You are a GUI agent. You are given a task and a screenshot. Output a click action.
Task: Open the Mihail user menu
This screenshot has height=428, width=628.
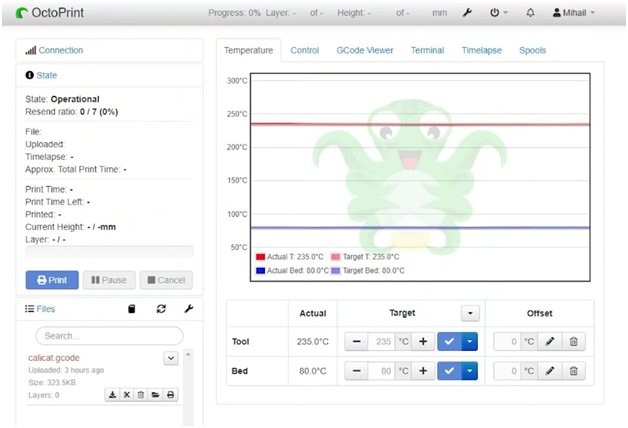[573, 13]
